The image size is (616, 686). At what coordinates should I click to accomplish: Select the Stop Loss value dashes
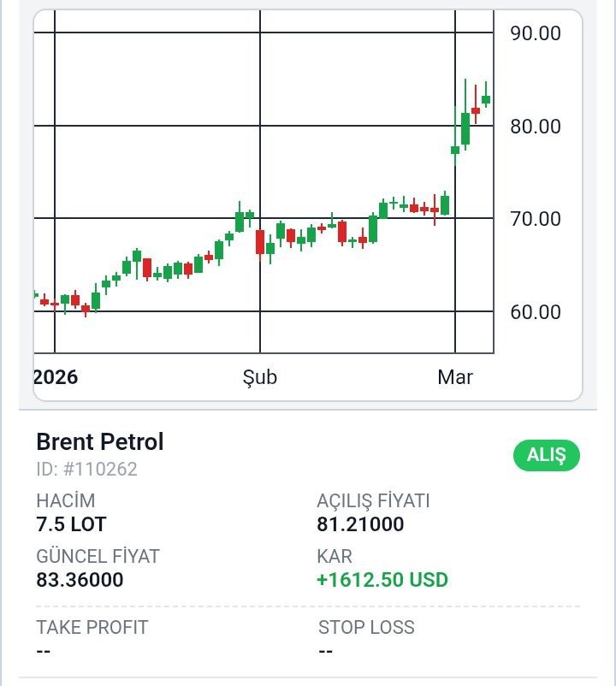coord(325,652)
